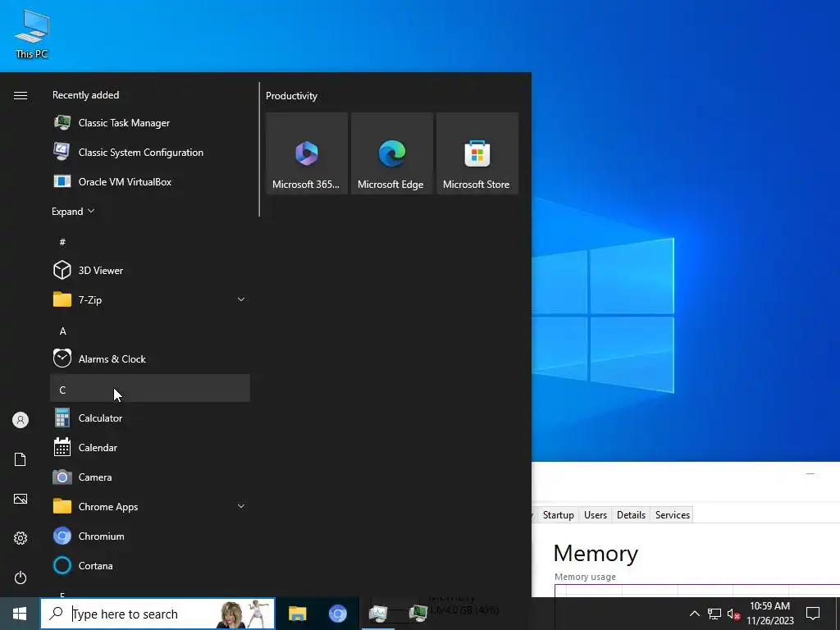Click the network tray icon
The height and width of the screenshot is (630, 840).
point(714,614)
